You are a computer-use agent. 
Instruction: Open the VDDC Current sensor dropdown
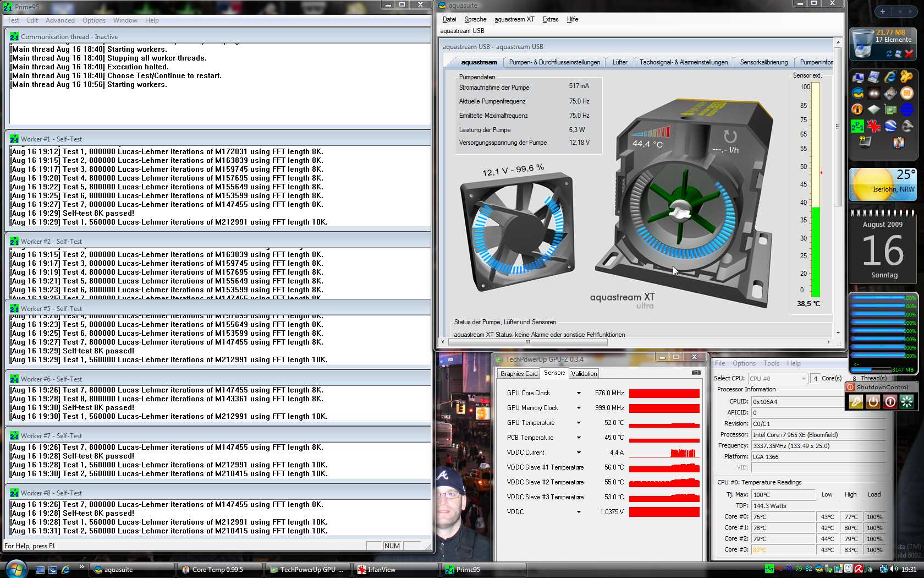[x=579, y=452]
